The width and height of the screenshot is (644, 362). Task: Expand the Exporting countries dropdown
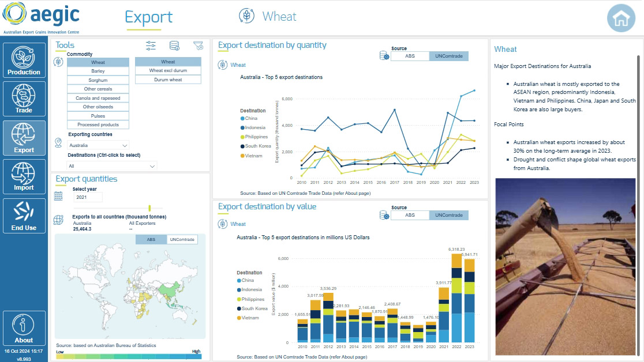[98, 145]
